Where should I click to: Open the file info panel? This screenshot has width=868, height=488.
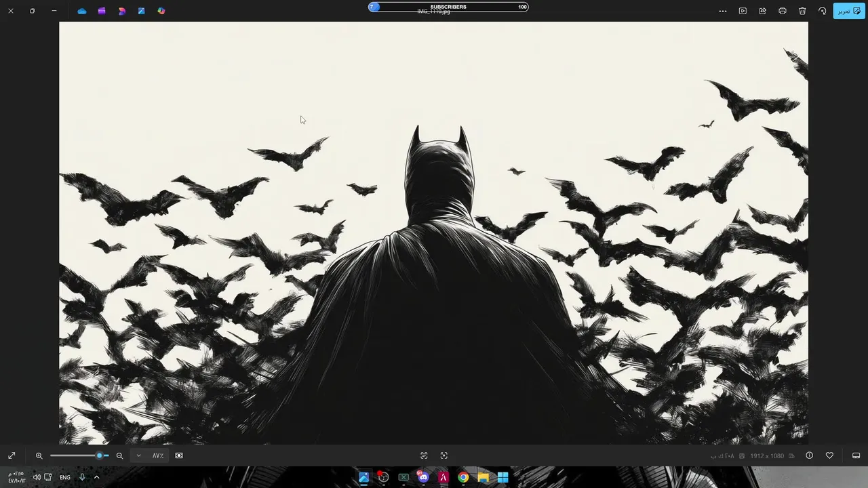coord(809,455)
